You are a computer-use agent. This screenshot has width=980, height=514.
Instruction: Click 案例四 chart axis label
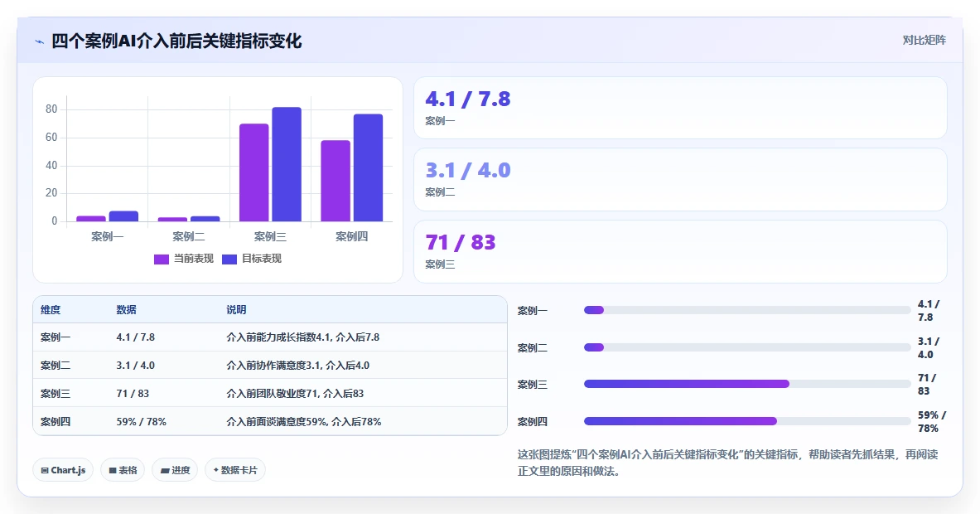[x=352, y=236]
